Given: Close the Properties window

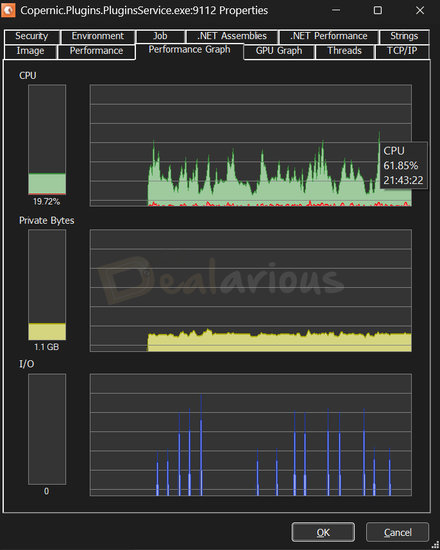Looking at the screenshot, I should coord(420,11).
